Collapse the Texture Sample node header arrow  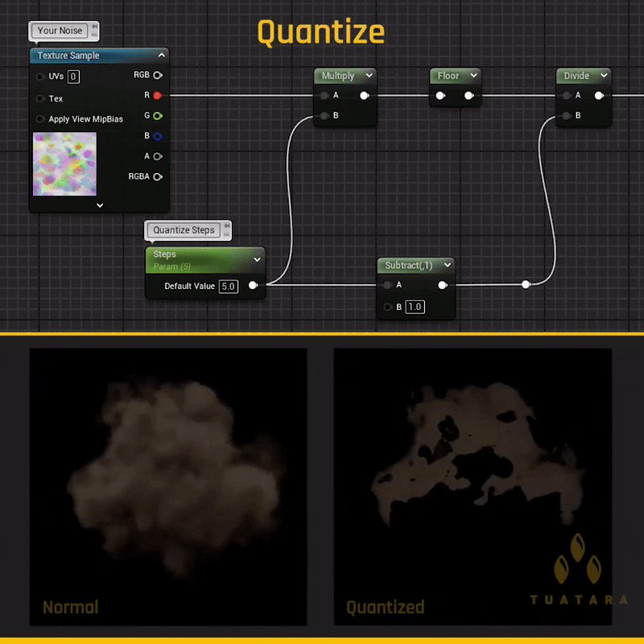click(x=162, y=55)
